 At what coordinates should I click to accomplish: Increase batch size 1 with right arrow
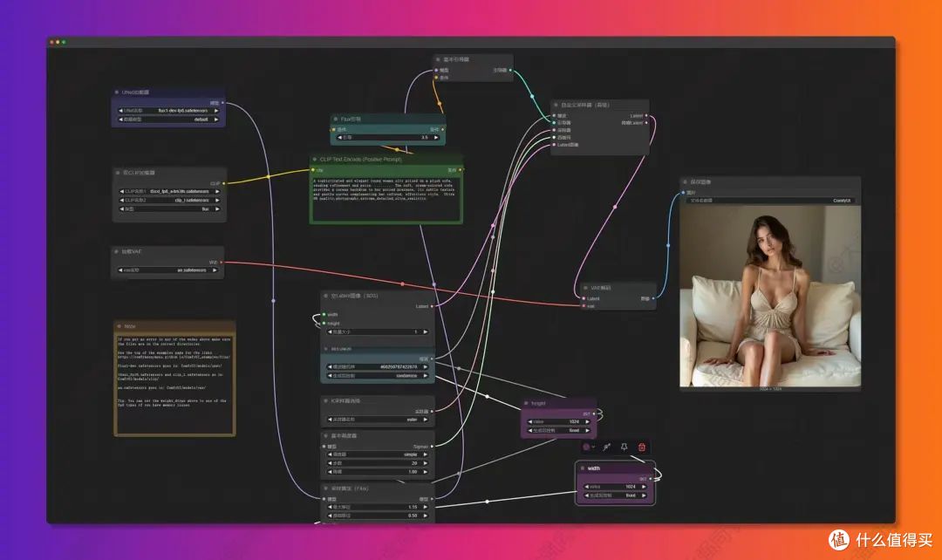click(x=426, y=331)
